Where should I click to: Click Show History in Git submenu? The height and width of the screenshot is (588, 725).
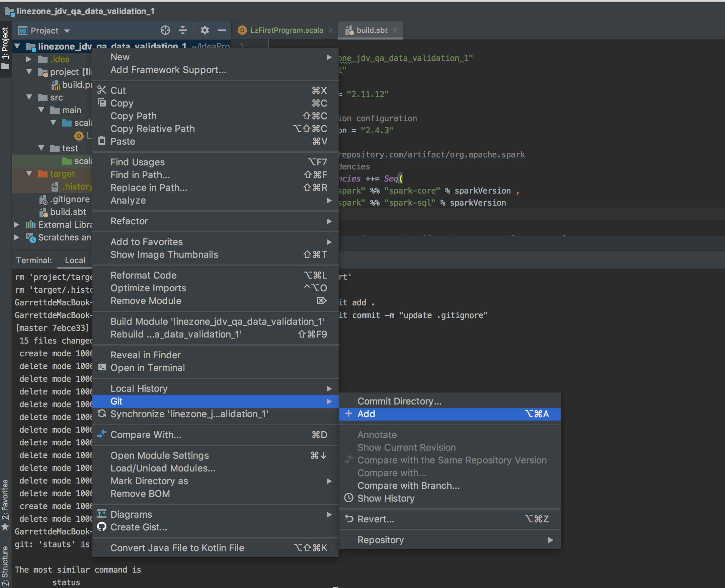coord(386,498)
